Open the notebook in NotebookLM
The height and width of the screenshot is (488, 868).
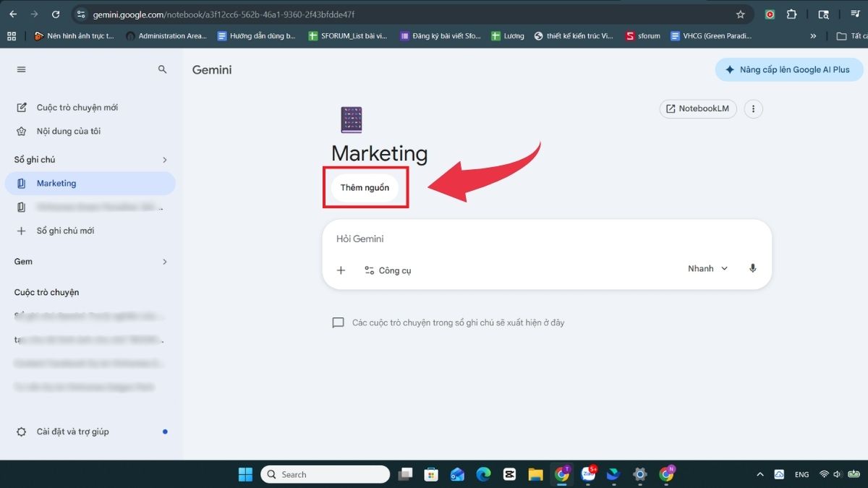click(x=698, y=109)
